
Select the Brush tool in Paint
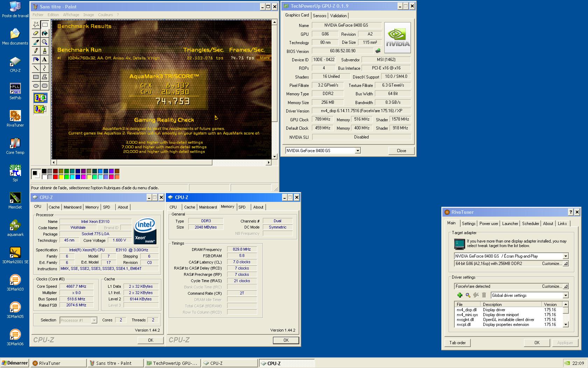(x=45, y=50)
